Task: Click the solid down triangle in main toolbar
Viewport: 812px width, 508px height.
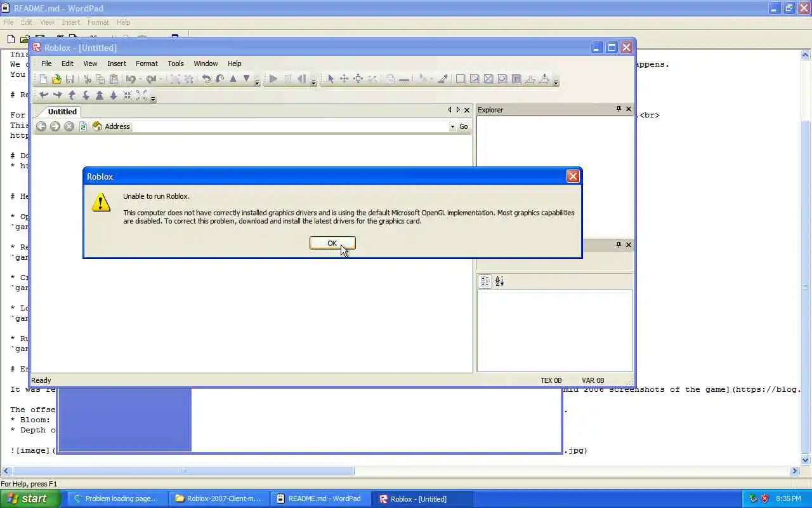Action: [x=247, y=79]
